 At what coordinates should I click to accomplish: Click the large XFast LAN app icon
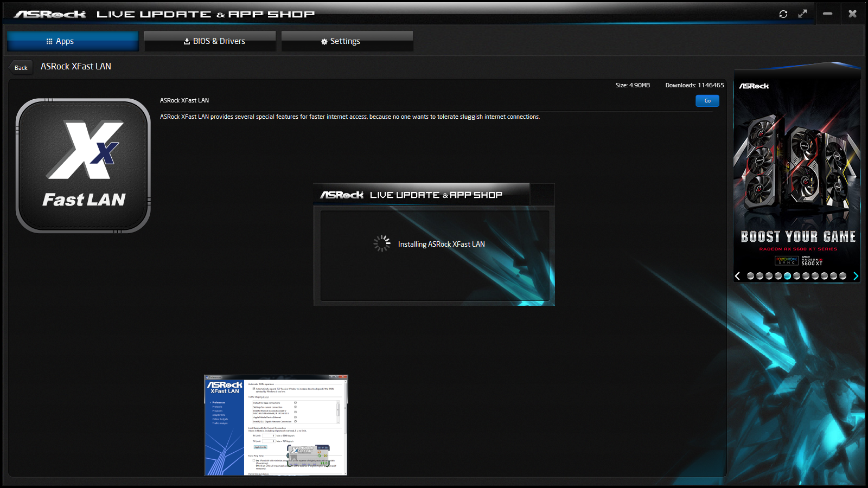(83, 165)
